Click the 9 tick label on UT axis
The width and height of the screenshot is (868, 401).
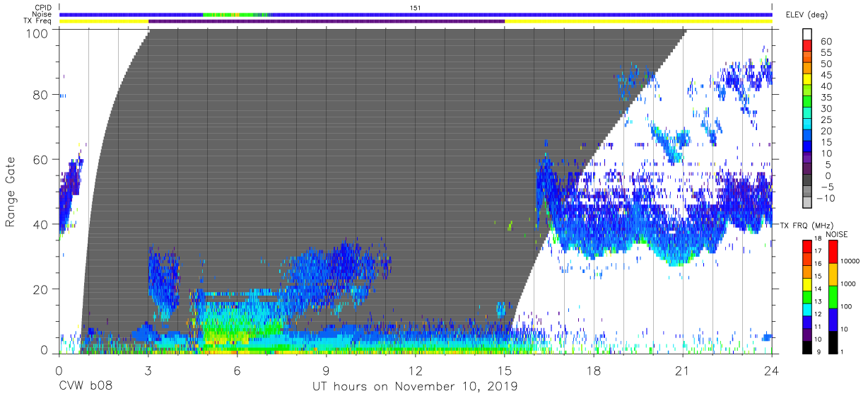point(326,370)
